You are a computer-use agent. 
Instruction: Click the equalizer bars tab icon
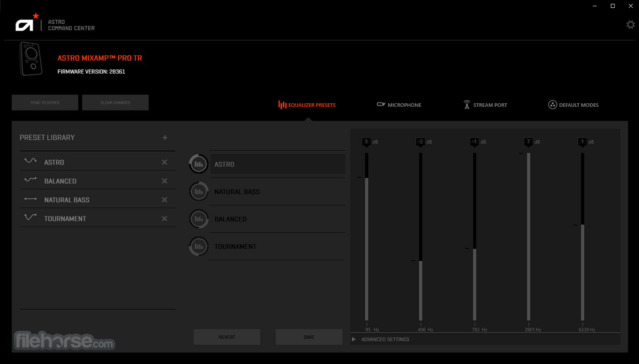point(282,105)
